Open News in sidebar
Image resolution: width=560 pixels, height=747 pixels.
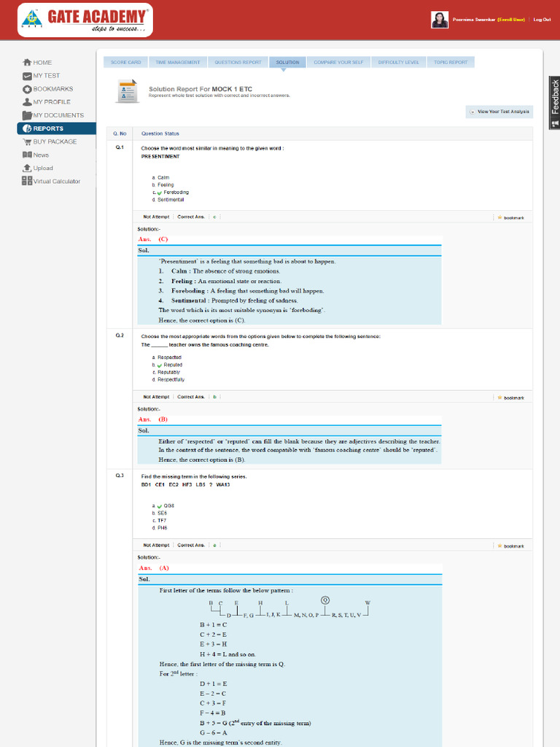coord(41,155)
